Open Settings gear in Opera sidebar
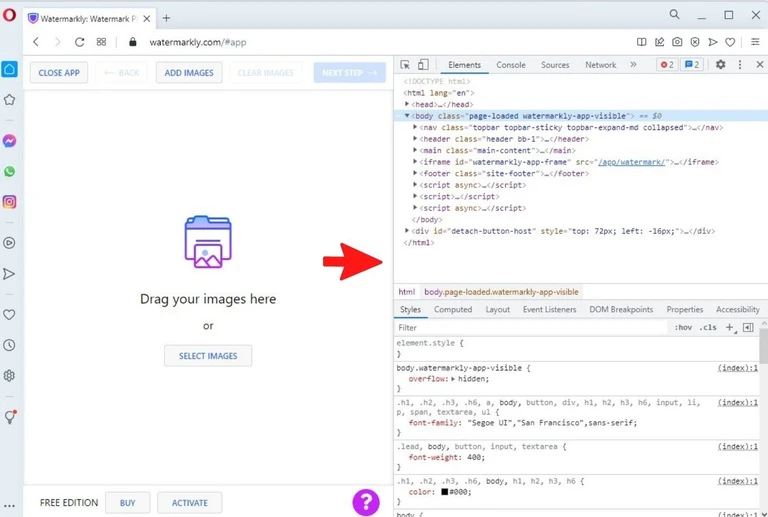This screenshot has height=517, width=768. pos(9,376)
